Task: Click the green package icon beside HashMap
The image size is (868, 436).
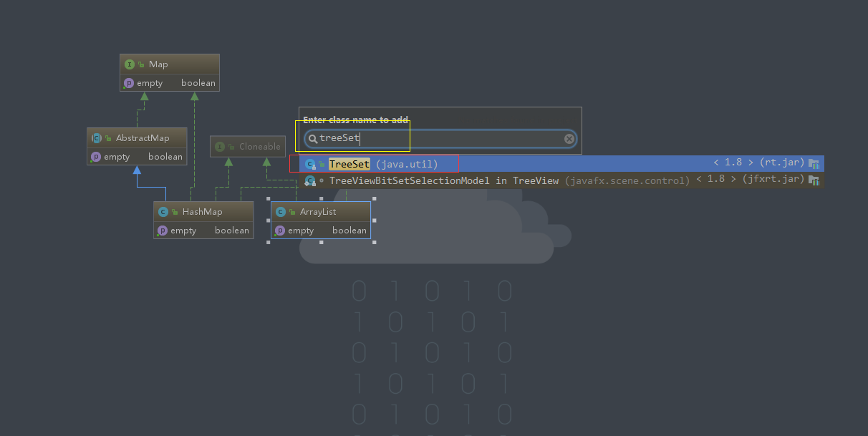Action: [174, 211]
